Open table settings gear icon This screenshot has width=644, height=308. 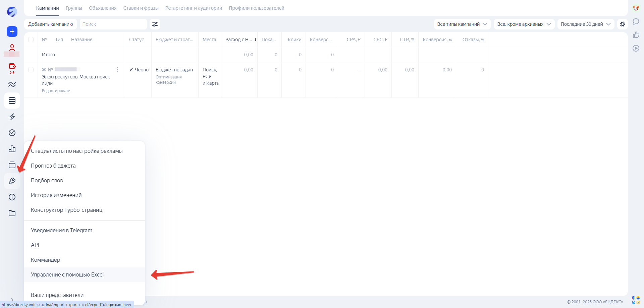[623, 24]
